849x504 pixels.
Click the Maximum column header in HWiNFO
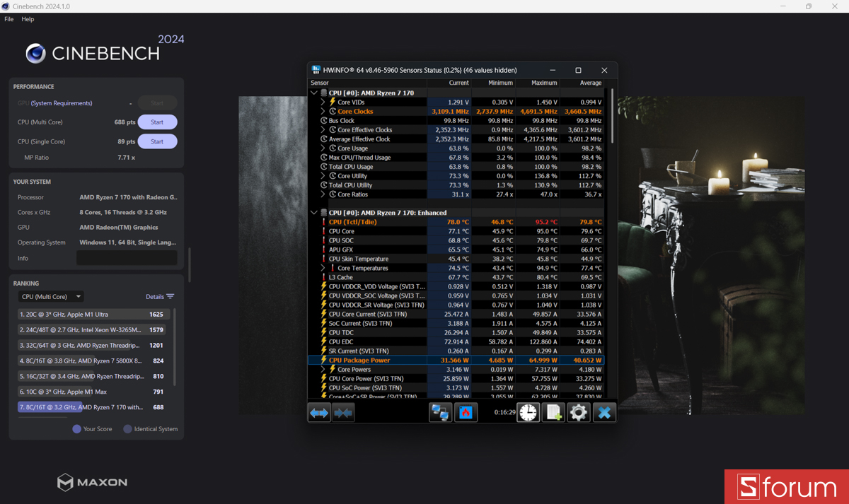pos(538,83)
